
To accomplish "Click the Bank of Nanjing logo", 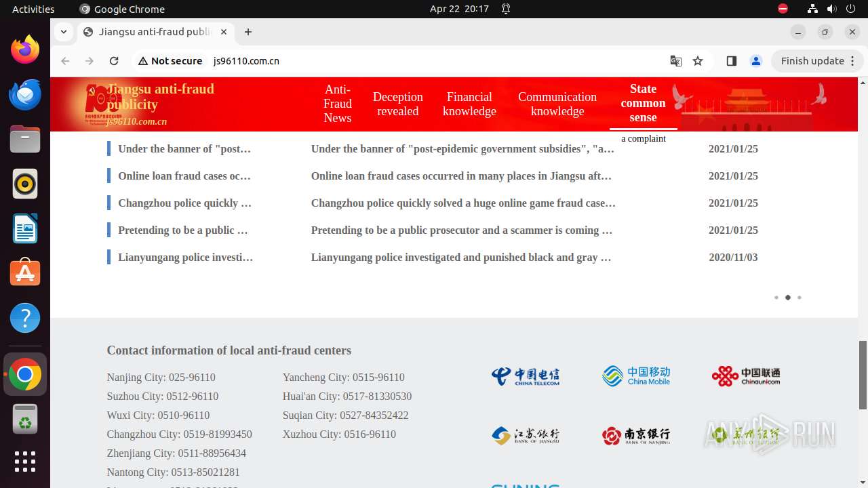I will point(636,435).
